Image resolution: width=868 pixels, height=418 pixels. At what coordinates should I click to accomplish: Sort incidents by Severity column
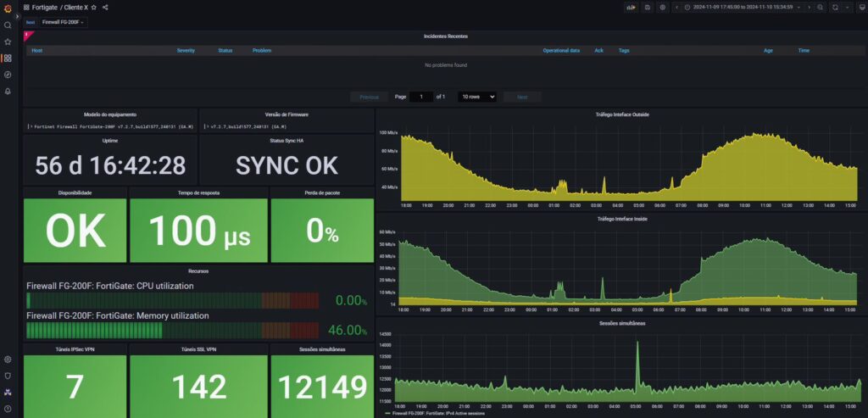(186, 50)
